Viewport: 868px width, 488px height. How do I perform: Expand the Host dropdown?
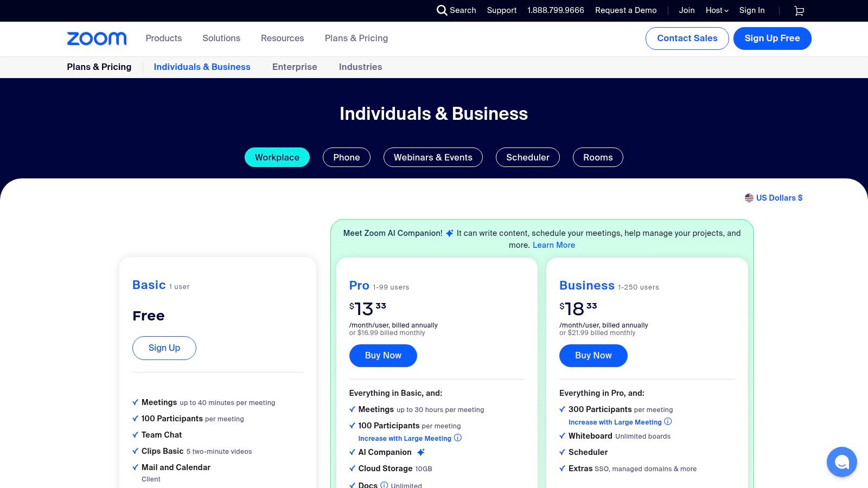tap(716, 10)
